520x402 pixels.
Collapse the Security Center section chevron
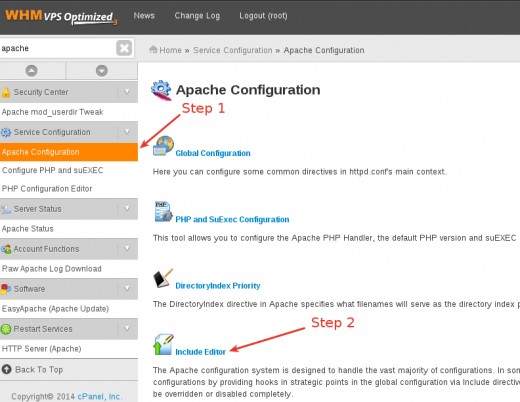[127, 92]
